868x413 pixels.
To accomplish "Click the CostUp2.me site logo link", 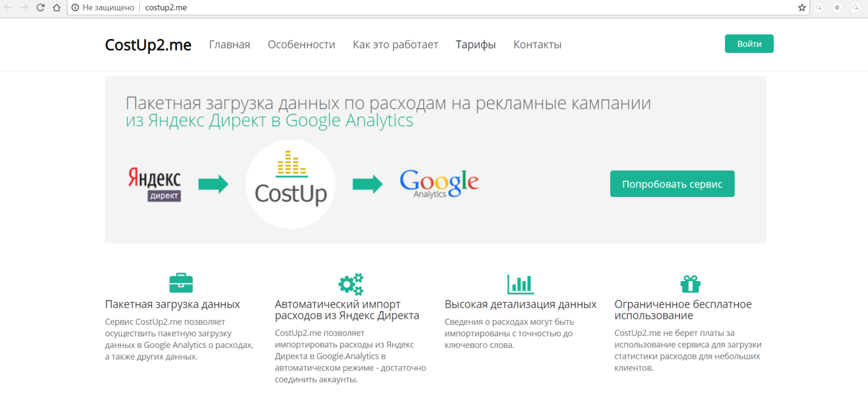I will (x=148, y=45).
